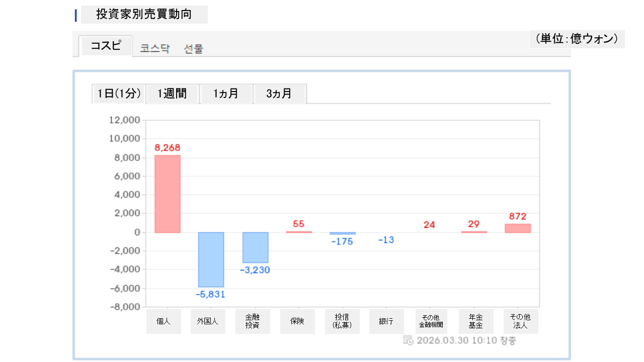Image resolution: width=644 pixels, height=362 pixels.
Task: Select the 投信(私募) category label
Action: click(342, 321)
